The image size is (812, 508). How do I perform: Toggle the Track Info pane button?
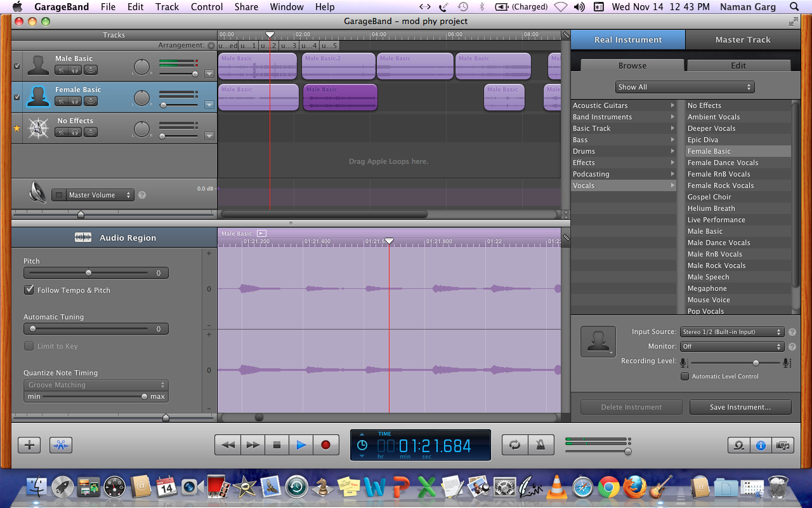pos(761,445)
